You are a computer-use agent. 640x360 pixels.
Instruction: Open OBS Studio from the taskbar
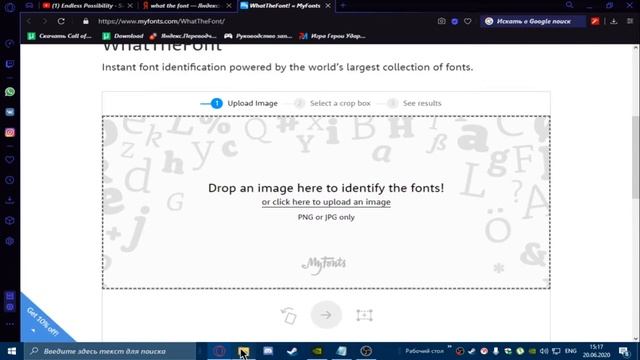click(x=366, y=351)
